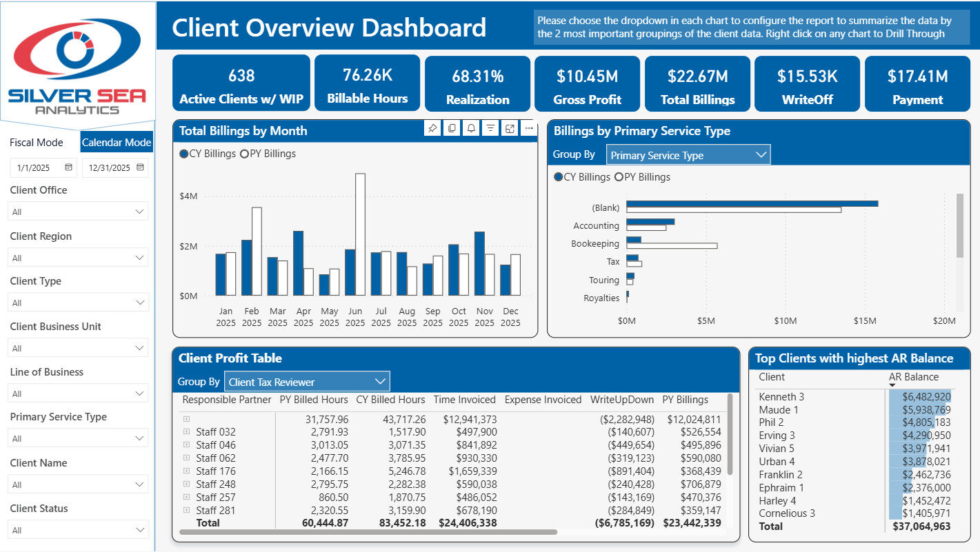Screen dimensions: 980x552
Task: Switch to Calendar Mode
Action: tap(117, 143)
